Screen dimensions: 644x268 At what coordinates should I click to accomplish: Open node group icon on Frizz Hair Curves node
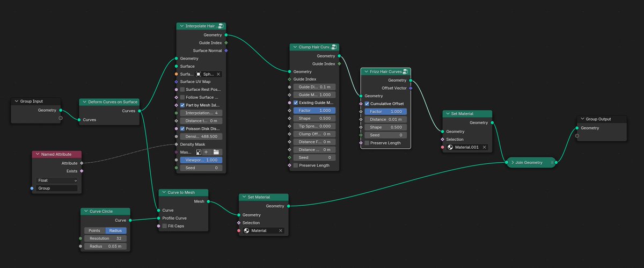coord(405,71)
